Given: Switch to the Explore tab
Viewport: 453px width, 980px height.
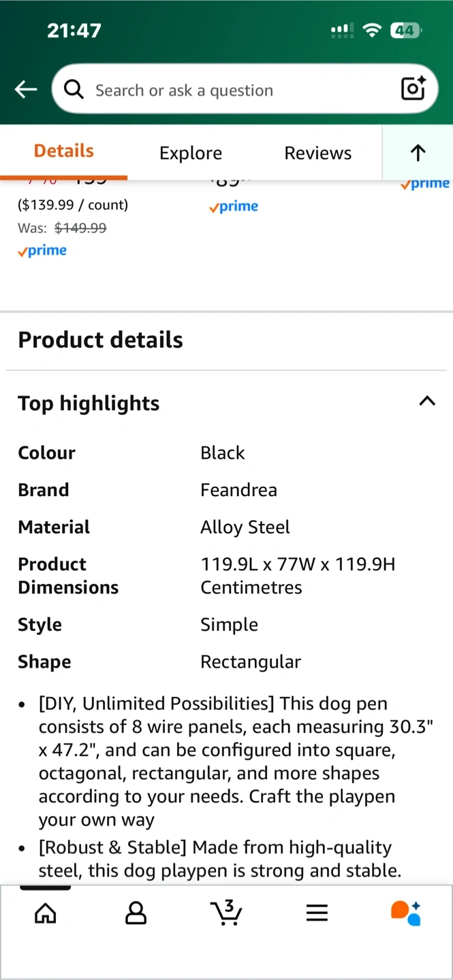Looking at the screenshot, I should tap(191, 153).
